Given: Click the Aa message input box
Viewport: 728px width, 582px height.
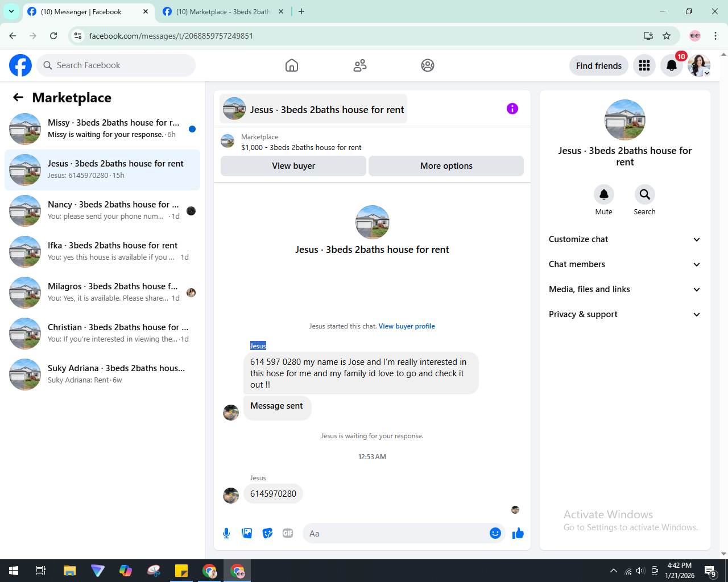Looking at the screenshot, I should tap(395, 533).
